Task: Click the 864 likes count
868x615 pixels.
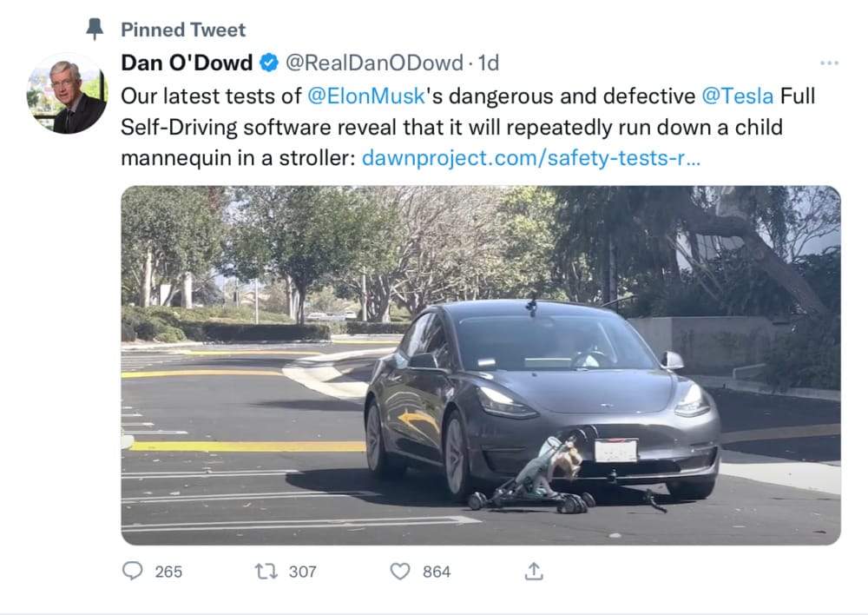Action: pos(437,571)
